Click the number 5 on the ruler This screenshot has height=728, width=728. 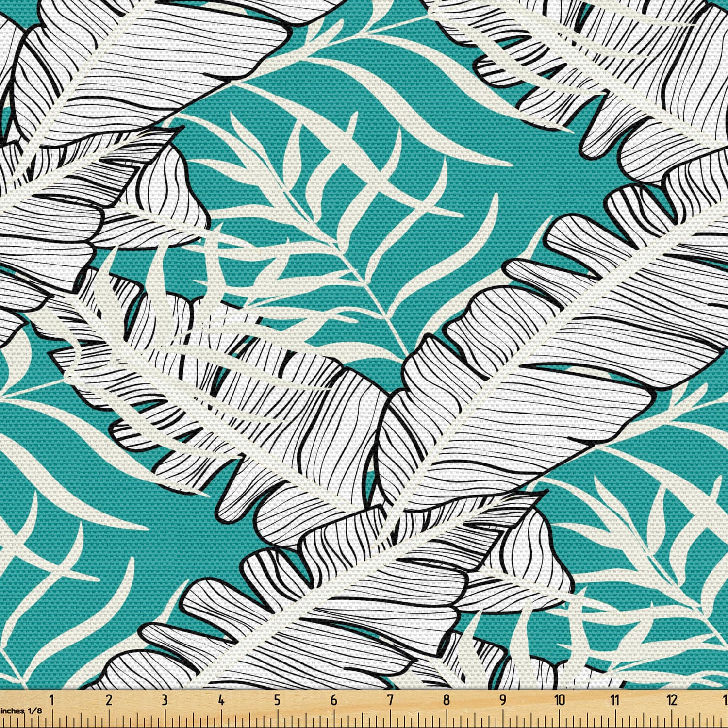278,700
